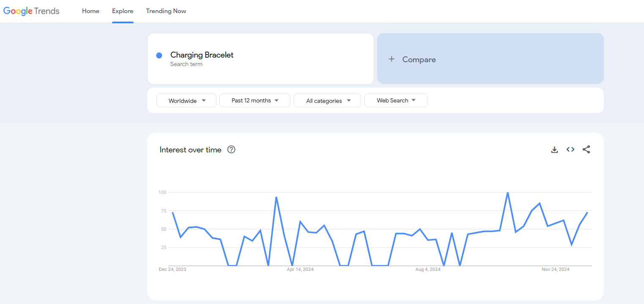The image size is (644, 304).
Task: Click the Dec 24, 2023 axis label
Action: (x=173, y=269)
